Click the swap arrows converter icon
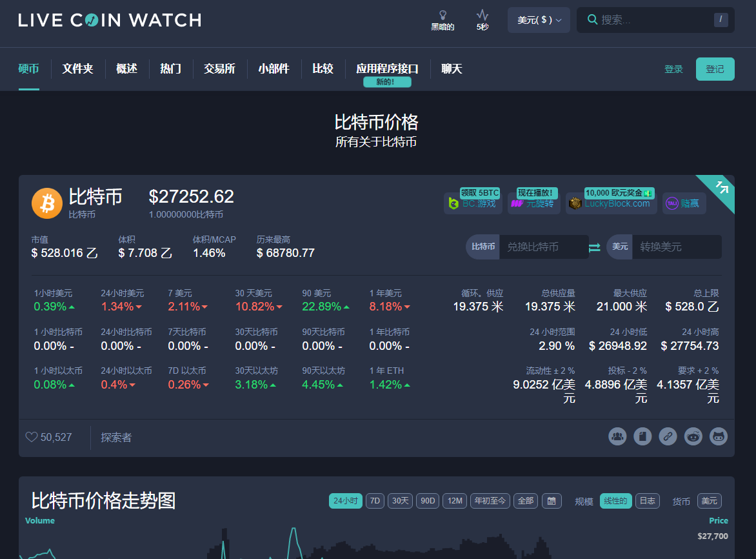 click(x=594, y=247)
